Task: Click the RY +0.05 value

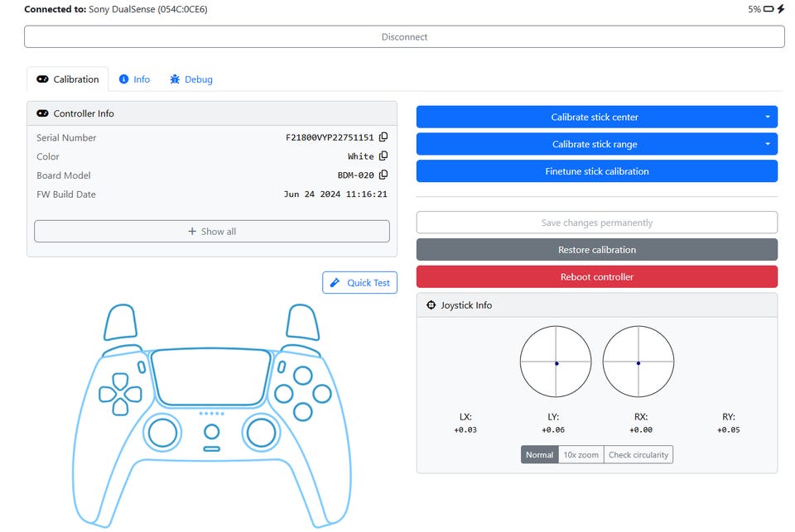Action: (729, 429)
